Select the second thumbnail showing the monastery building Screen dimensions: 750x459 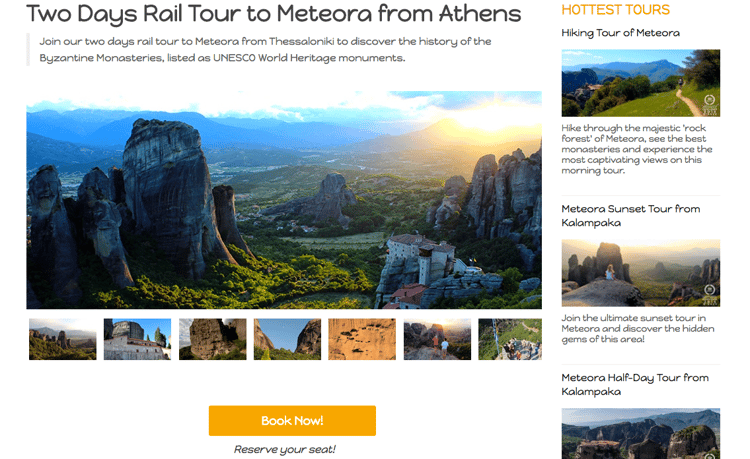[138, 339]
